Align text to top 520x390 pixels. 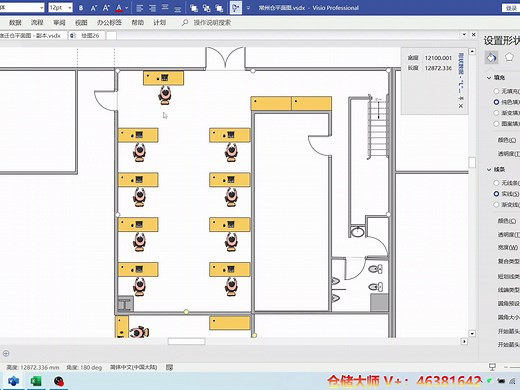(165, 7)
